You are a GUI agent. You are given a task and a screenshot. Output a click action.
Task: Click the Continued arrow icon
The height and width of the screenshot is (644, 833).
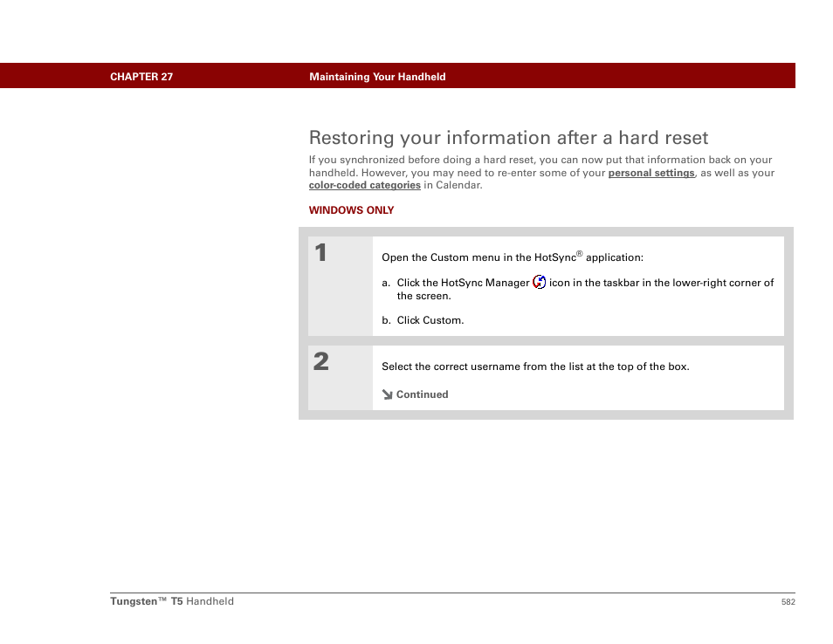[x=388, y=394]
